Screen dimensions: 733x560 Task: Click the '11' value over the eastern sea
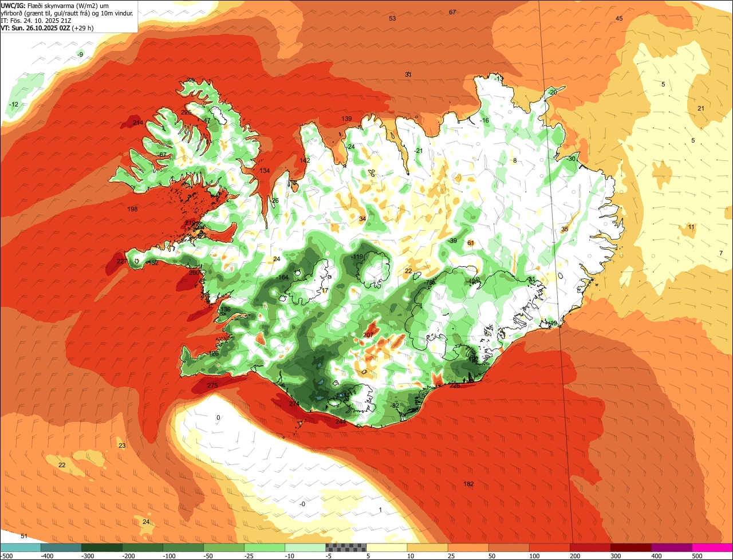691,227
